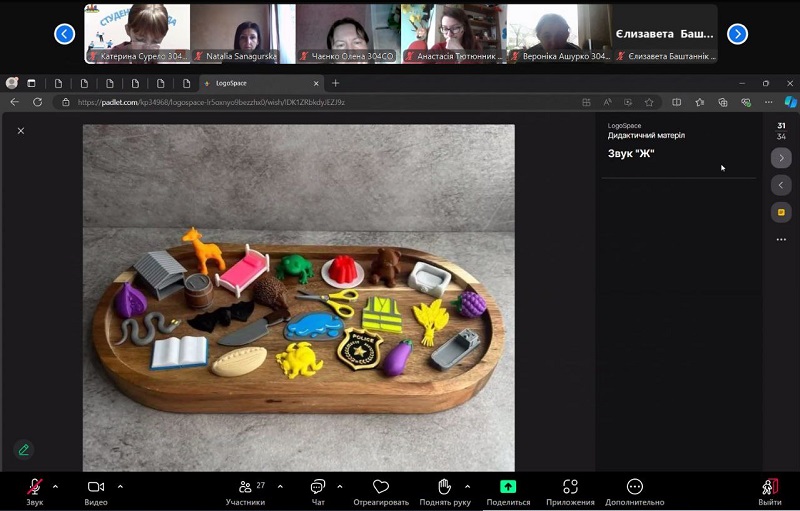
Task: Switch to the first pinned document tab
Action: 58,83
